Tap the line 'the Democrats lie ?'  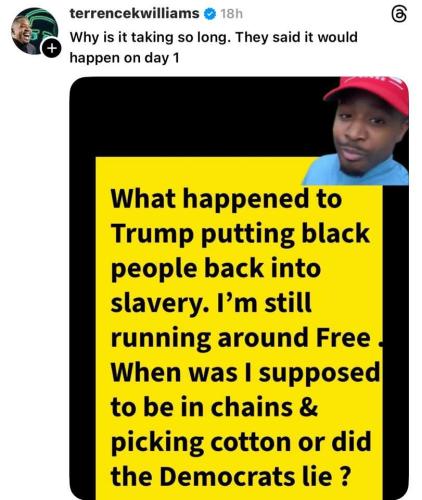point(231,477)
